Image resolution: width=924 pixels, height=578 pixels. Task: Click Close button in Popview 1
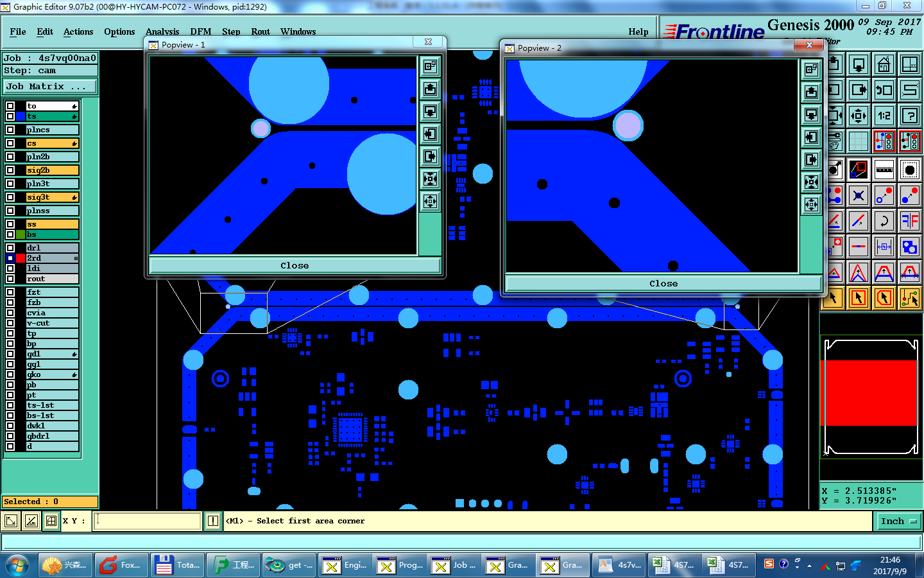(x=295, y=265)
